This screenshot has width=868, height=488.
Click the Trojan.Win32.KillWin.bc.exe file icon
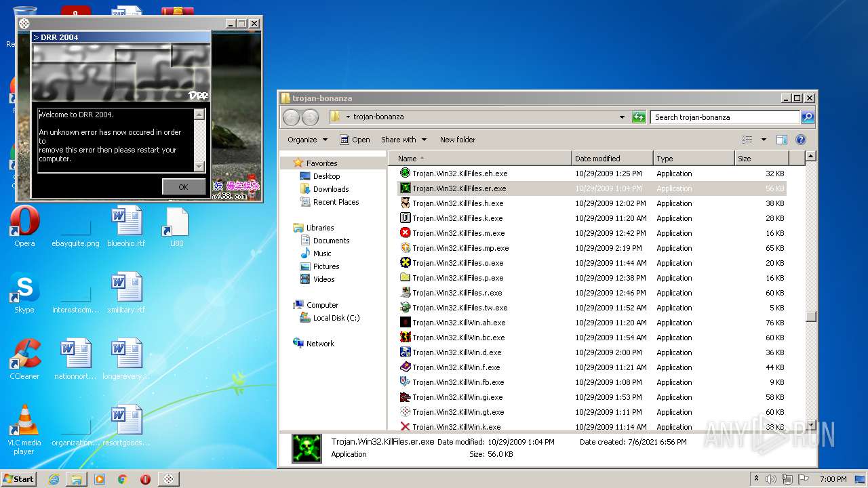[406, 338]
